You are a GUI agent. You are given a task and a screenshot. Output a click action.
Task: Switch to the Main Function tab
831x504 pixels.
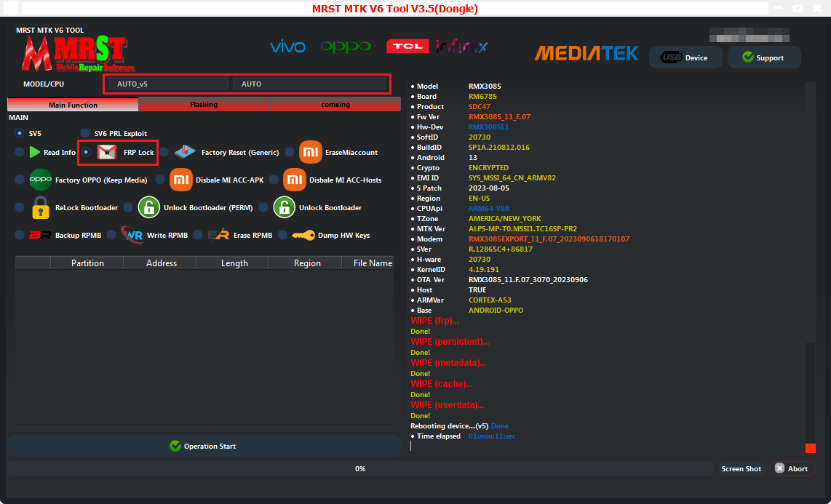pos(73,105)
